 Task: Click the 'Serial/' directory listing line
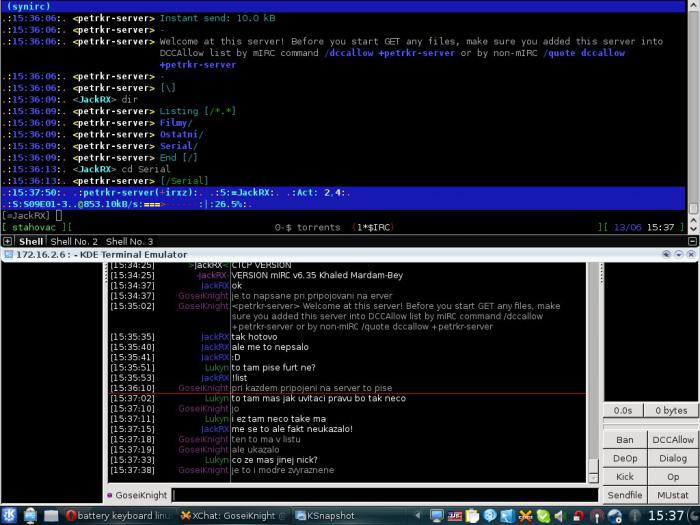[179, 146]
